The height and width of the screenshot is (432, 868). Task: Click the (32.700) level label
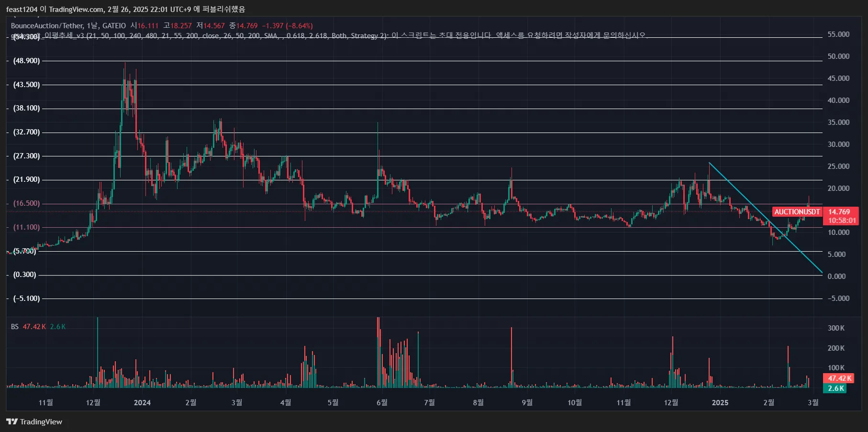[27, 132]
